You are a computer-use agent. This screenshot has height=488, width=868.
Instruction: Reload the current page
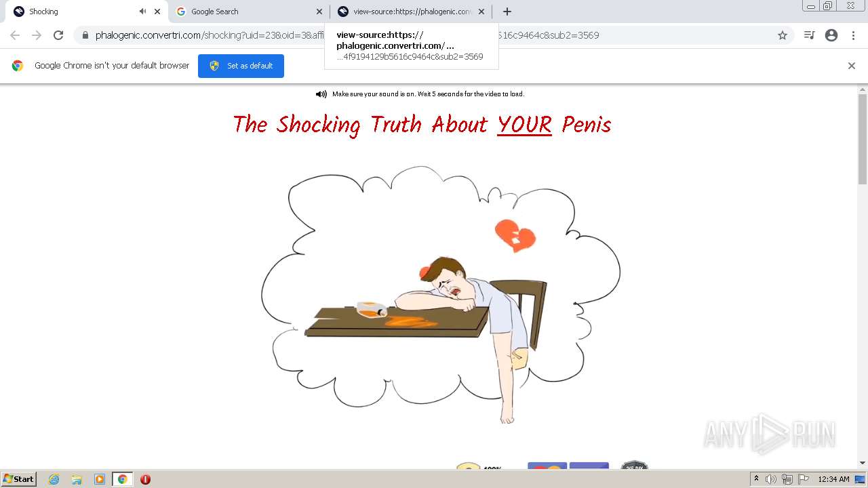click(58, 35)
